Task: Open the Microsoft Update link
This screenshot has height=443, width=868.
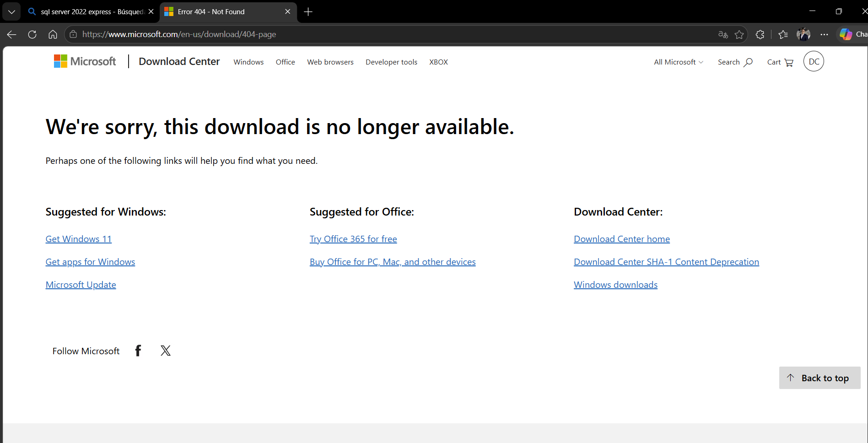Action: click(x=81, y=285)
